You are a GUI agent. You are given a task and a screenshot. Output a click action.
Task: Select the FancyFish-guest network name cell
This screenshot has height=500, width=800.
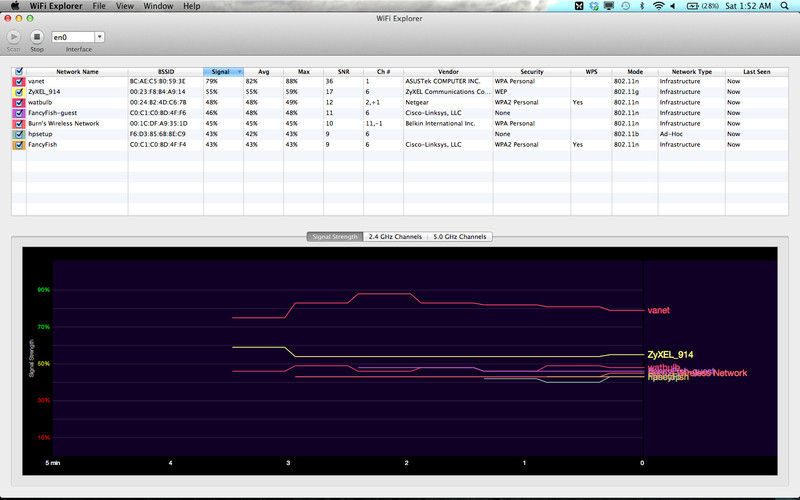click(77, 113)
